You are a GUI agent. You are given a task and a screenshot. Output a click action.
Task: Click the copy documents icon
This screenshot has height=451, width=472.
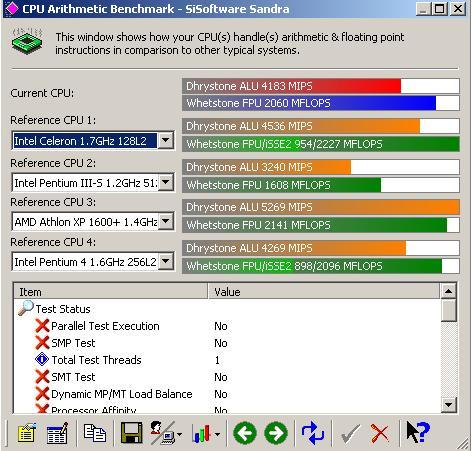tap(95, 433)
